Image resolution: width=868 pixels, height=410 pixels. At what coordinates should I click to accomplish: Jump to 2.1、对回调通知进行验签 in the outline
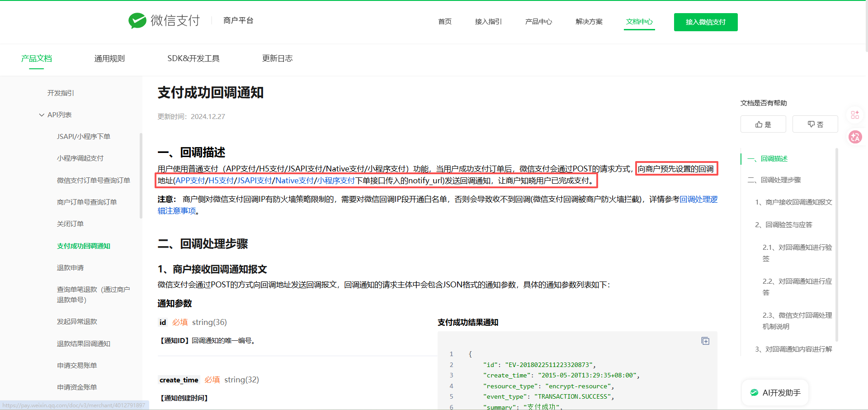(797, 253)
